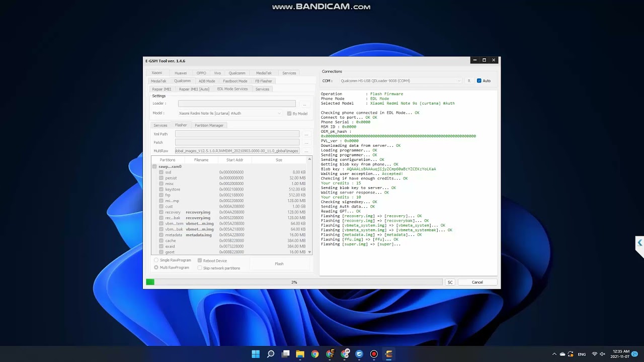Screen dimensions: 644x362
Task: Open File Explorer from taskbar
Action: click(300, 354)
